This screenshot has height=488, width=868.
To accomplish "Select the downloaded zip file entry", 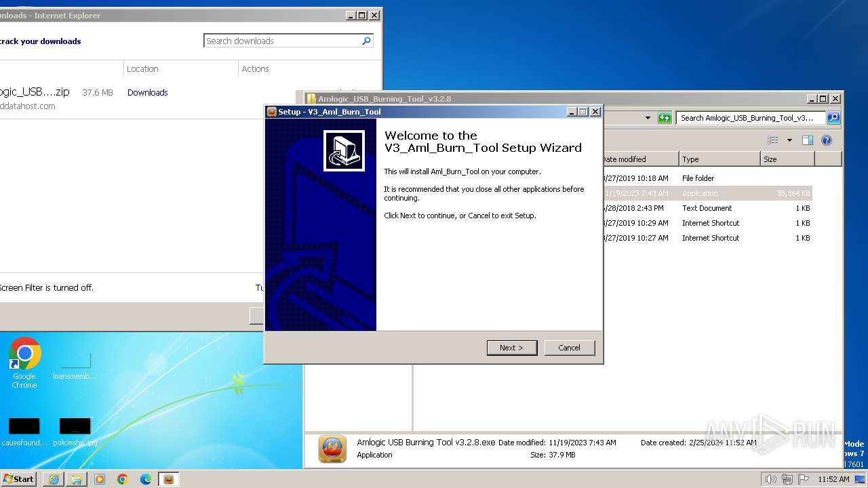I will (x=35, y=92).
